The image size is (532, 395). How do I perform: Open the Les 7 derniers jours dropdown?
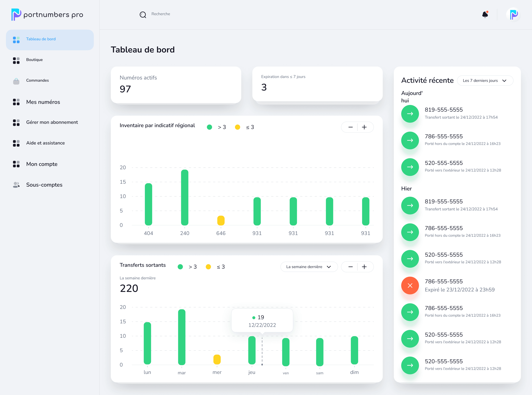point(485,81)
